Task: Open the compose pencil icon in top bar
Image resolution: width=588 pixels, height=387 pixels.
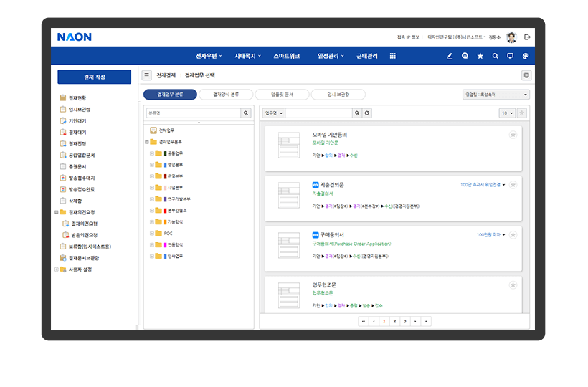Action: [x=450, y=56]
